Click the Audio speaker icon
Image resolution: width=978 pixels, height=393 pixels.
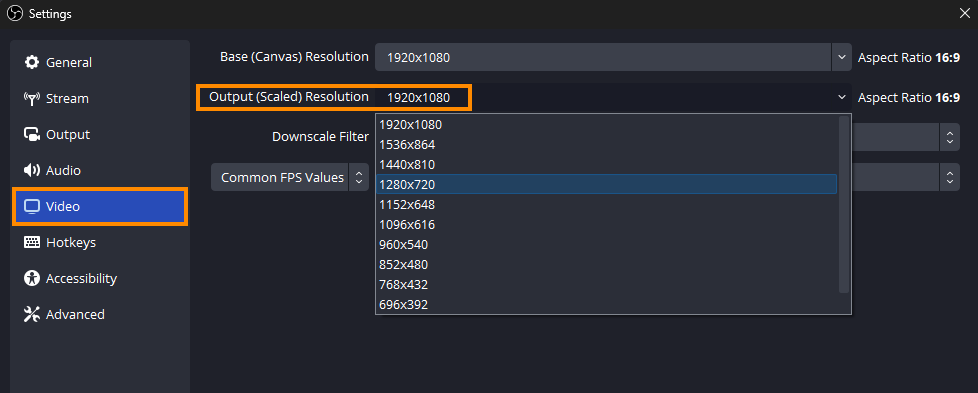pyautogui.click(x=31, y=170)
